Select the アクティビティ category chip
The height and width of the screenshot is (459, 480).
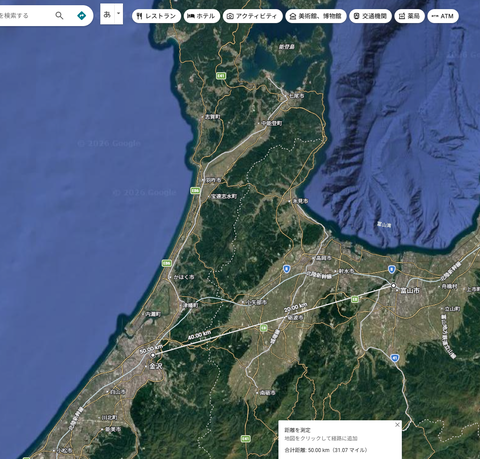252,16
